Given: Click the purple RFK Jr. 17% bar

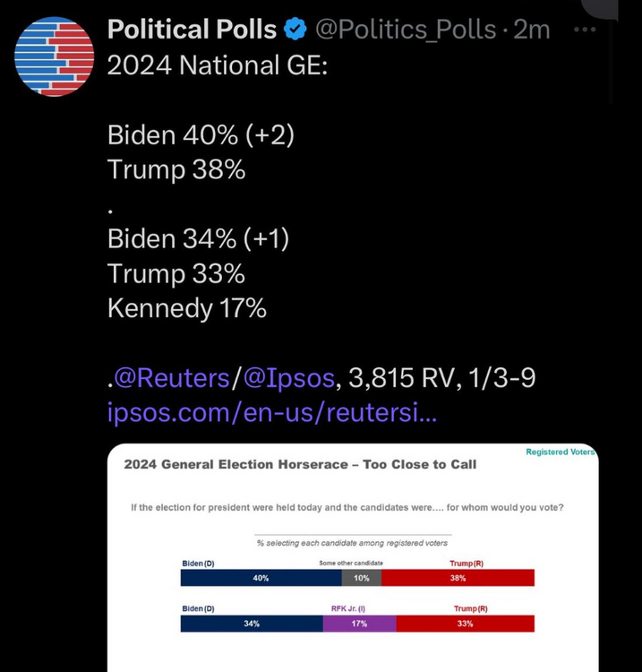Looking at the screenshot, I should [x=359, y=624].
